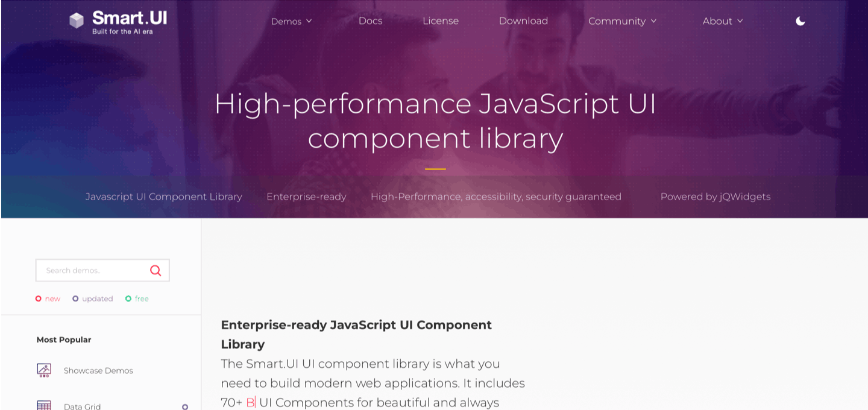This screenshot has width=868, height=410.
Task: Click the Smart.UI cube logo icon
Action: point(77,20)
